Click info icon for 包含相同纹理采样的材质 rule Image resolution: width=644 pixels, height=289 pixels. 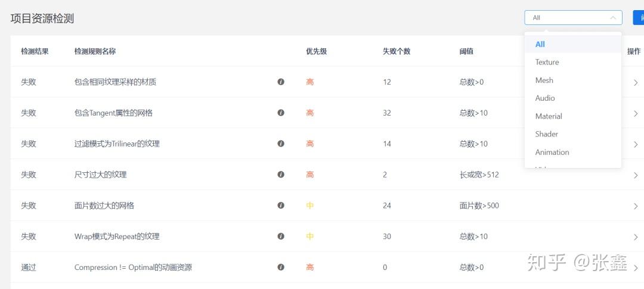(x=281, y=82)
